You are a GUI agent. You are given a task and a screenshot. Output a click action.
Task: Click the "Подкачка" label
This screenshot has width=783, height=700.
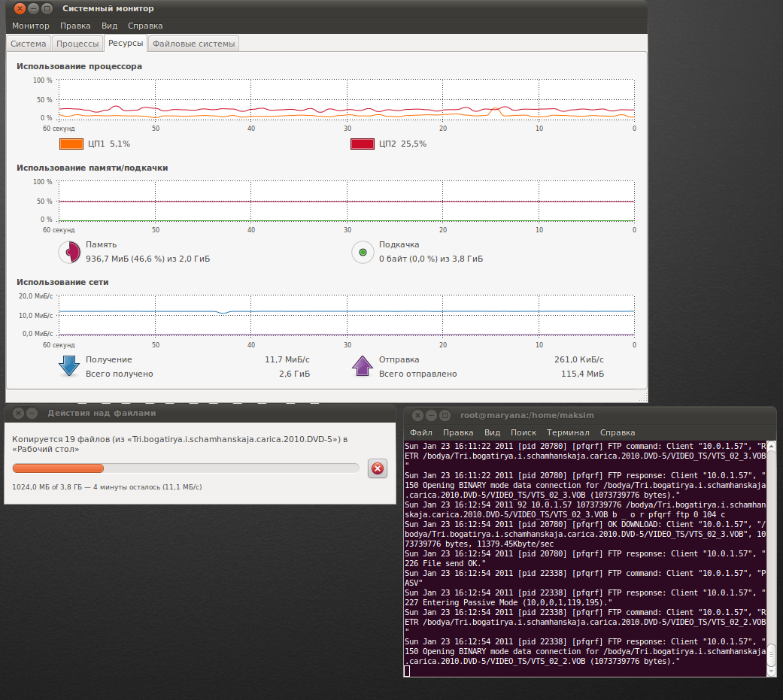pos(399,244)
